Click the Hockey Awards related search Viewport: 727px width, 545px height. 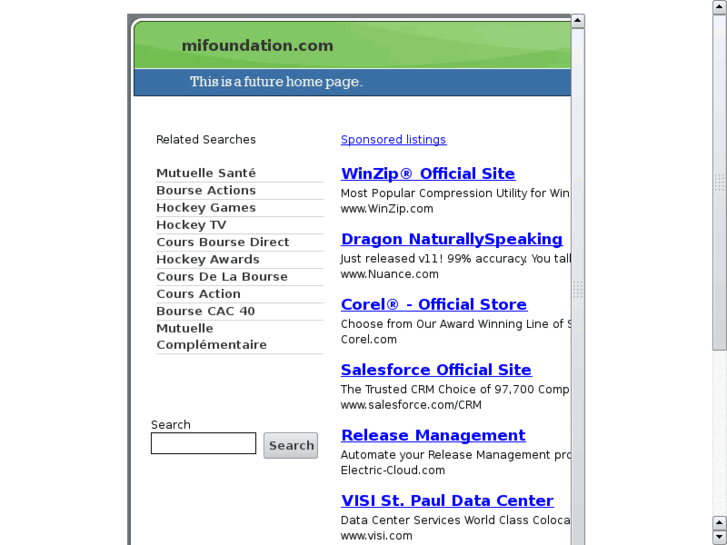point(208,259)
